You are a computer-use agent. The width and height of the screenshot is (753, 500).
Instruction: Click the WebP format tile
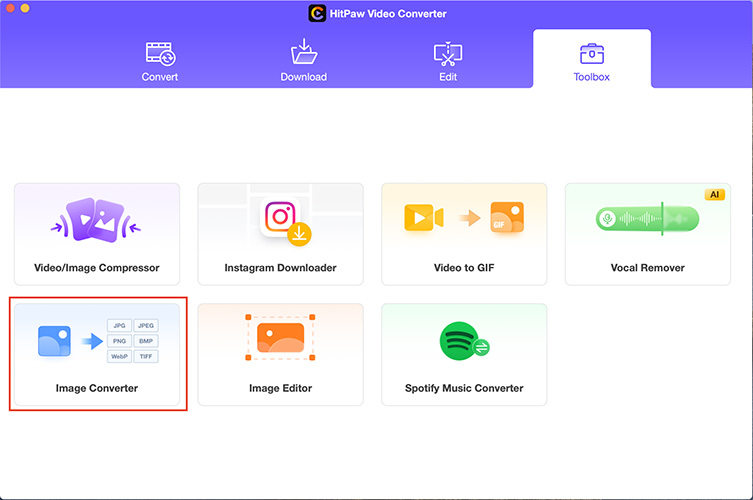point(119,356)
